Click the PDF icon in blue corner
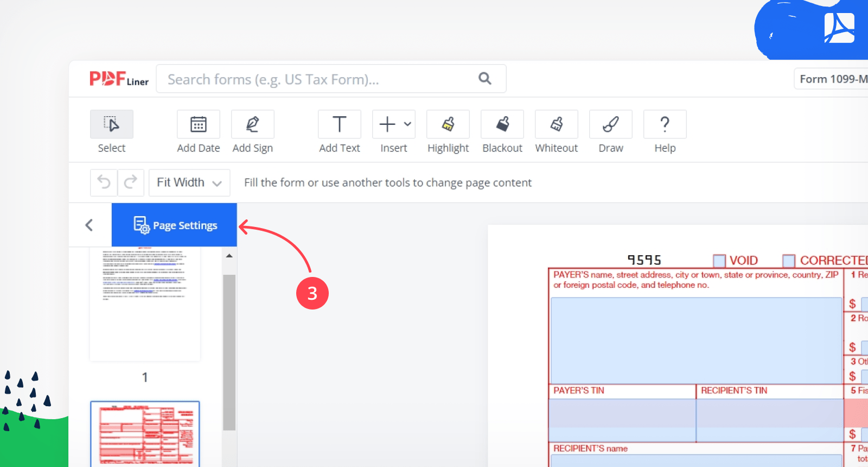The height and width of the screenshot is (467, 868). point(839,28)
